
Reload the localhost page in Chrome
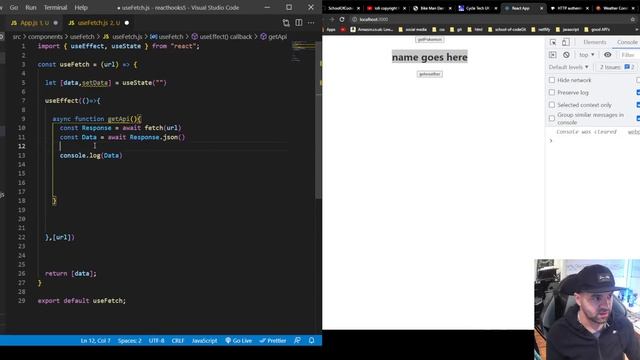click(342, 19)
